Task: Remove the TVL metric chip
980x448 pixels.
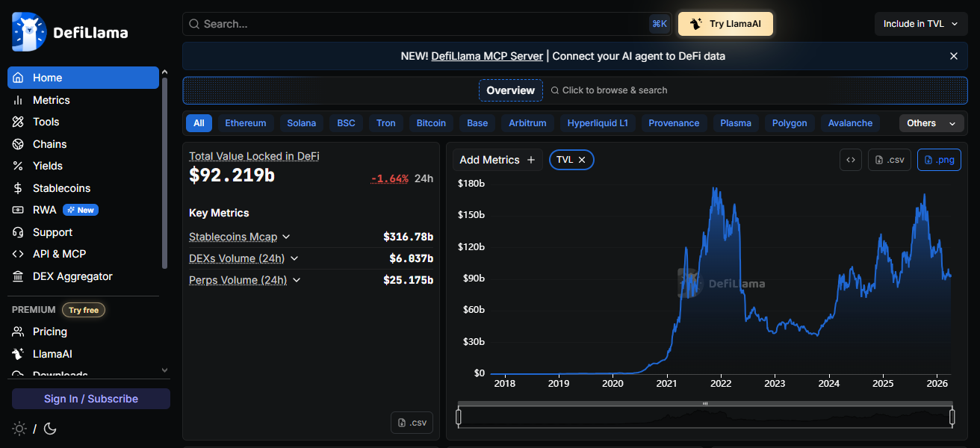Action: click(582, 160)
